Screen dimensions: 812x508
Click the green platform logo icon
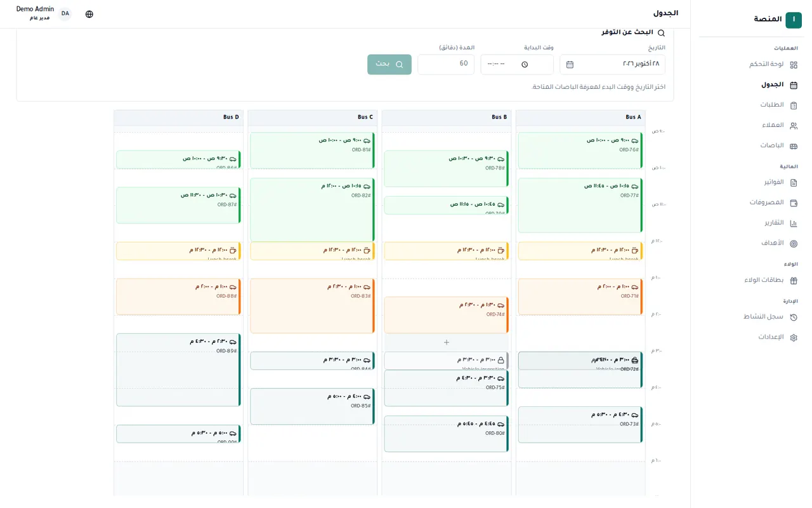point(794,20)
